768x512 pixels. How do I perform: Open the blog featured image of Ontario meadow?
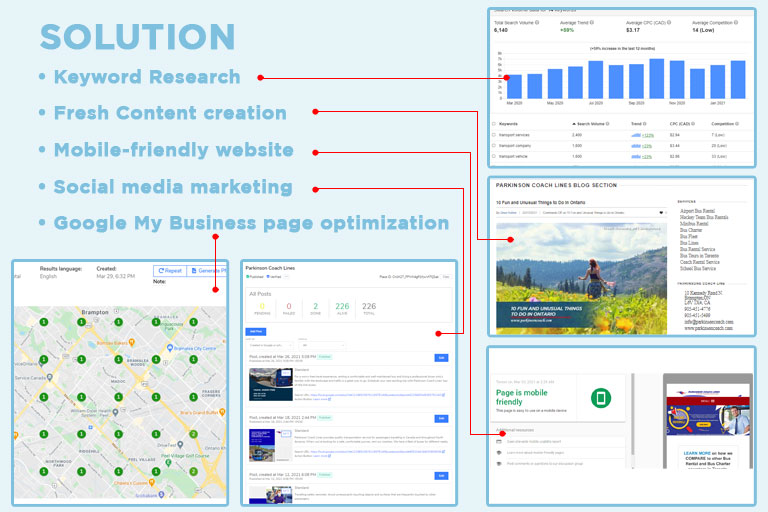[x=581, y=279]
